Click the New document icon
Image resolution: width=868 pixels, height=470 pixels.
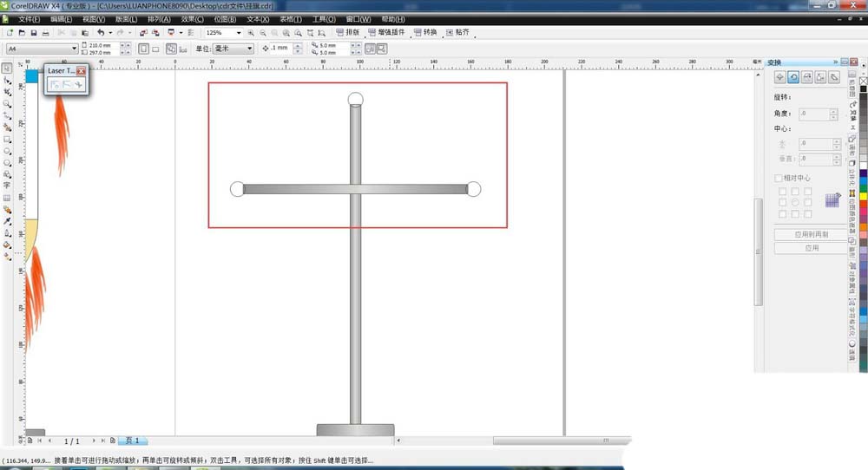click(x=10, y=33)
